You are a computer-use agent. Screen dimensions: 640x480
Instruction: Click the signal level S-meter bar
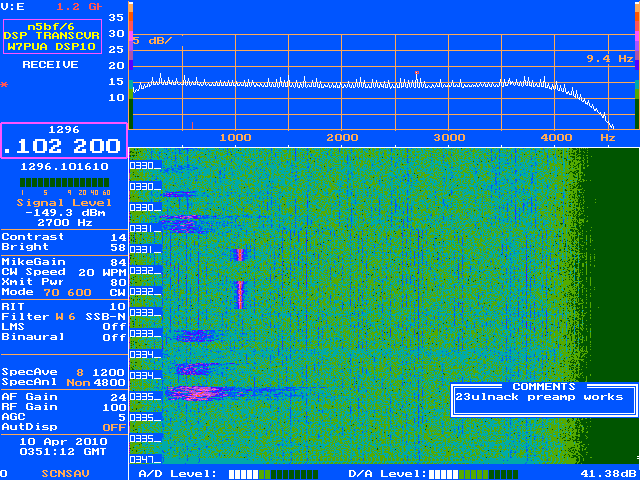click(64, 182)
